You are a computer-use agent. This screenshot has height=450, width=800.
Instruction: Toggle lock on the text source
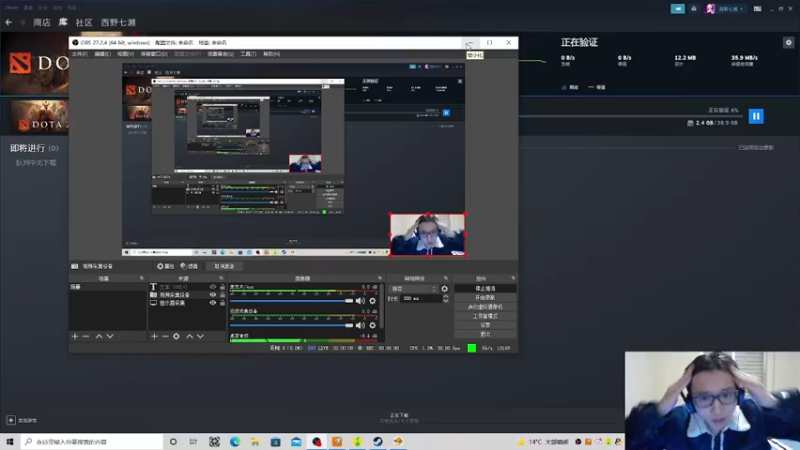[222, 287]
